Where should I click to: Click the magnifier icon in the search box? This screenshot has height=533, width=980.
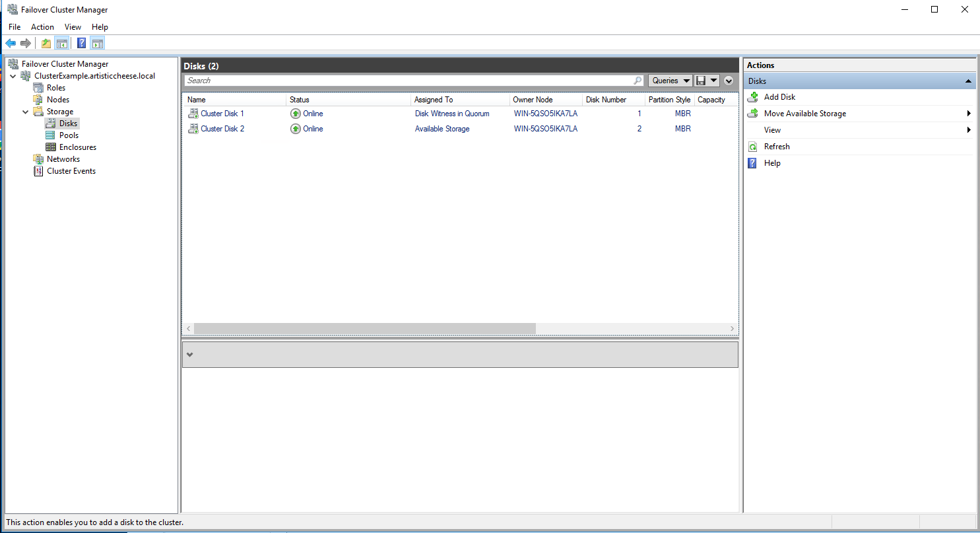tap(637, 81)
